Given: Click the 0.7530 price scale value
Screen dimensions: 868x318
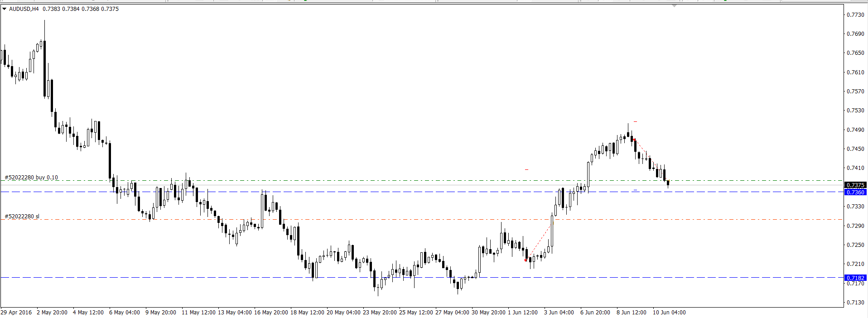Looking at the screenshot, I should (855, 110).
